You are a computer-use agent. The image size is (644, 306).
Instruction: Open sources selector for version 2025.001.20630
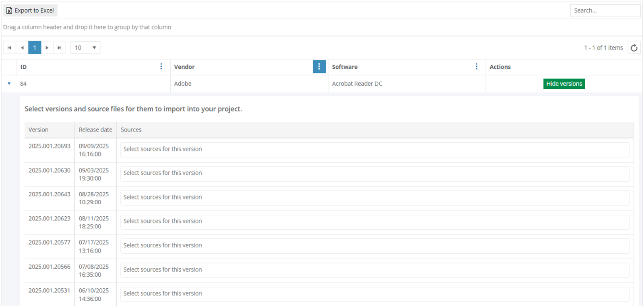[x=375, y=174]
